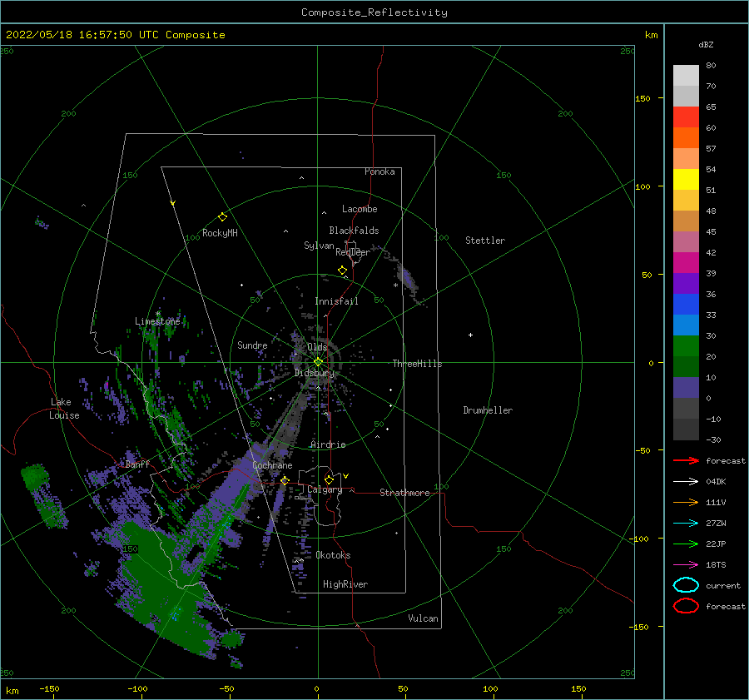Select the yellow diamond marker below RedDeer
749x700 pixels.
343,271
